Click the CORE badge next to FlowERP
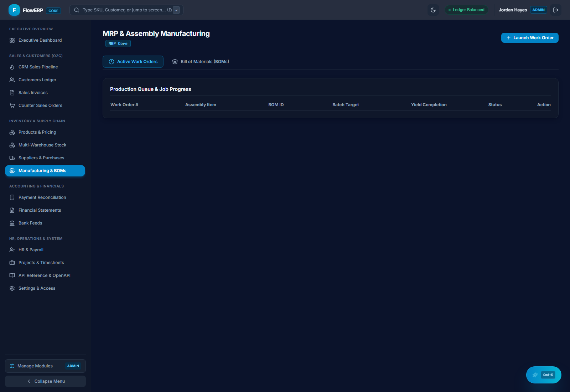The image size is (570, 392). [53, 11]
